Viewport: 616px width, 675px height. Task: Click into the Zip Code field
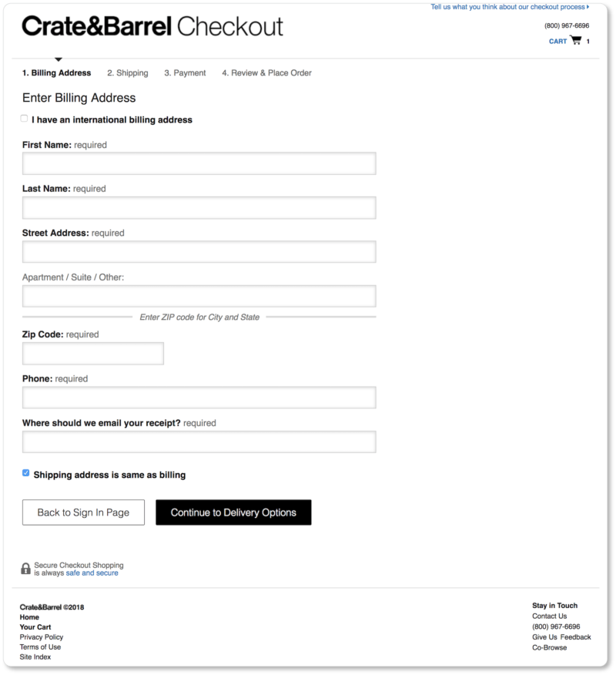point(93,354)
